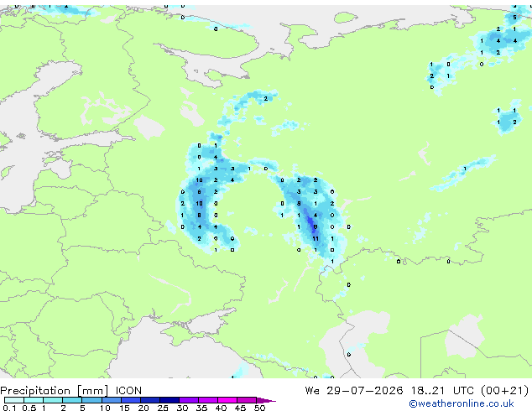Click the '18..21' time range text
The height and width of the screenshot is (411, 532).
point(427,391)
